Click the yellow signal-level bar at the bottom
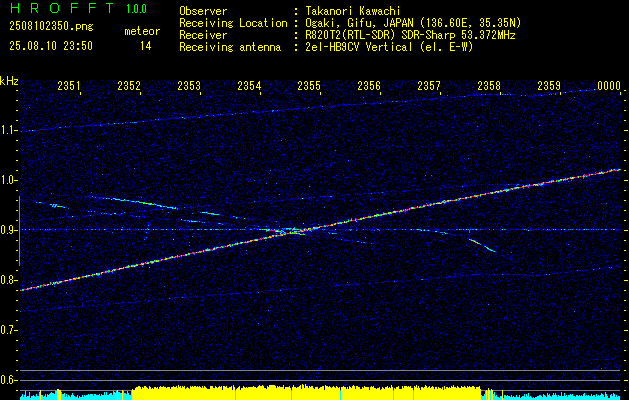The image size is (629, 400). click(306, 393)
